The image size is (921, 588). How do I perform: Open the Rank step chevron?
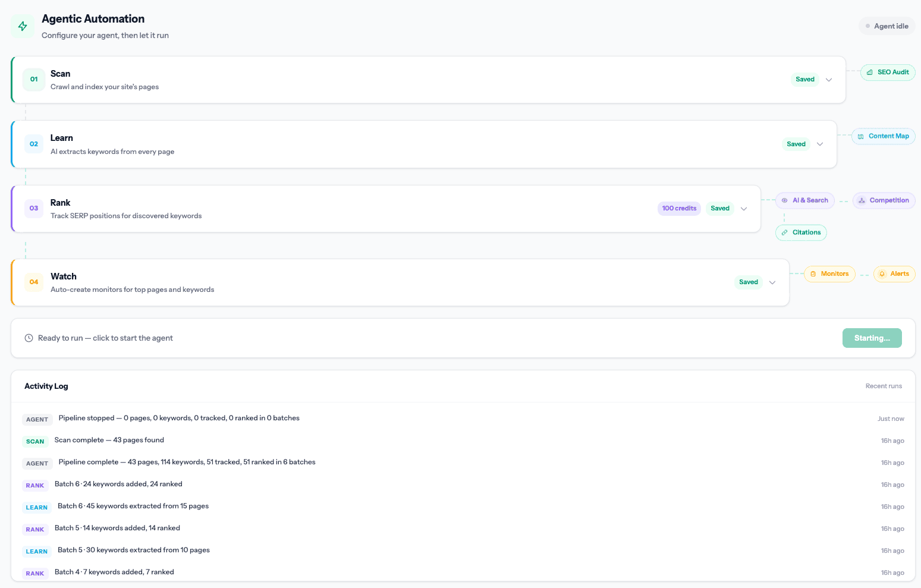pos(744,209)
